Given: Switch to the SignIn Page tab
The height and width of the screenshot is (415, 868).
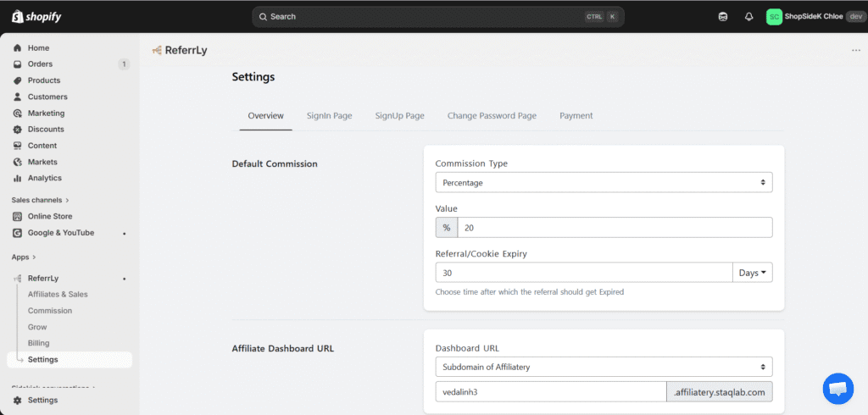Looking at the screenshot, I should 330,116.
